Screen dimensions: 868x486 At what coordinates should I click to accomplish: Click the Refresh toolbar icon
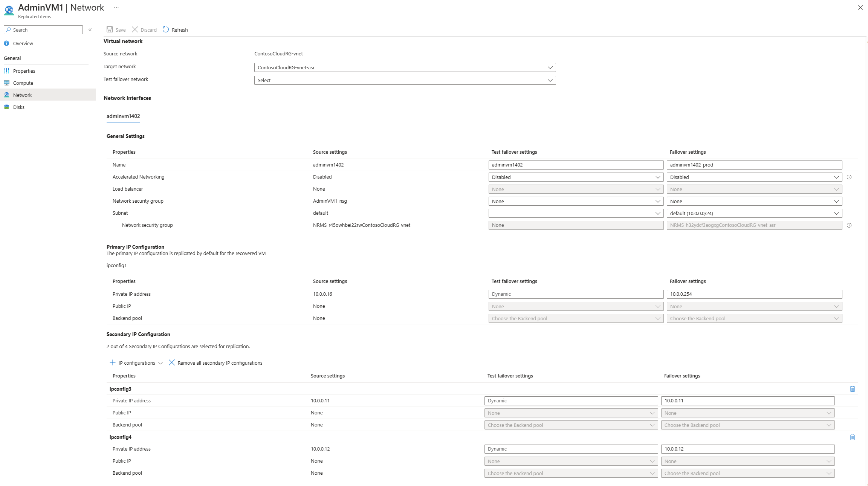point(166,29)
